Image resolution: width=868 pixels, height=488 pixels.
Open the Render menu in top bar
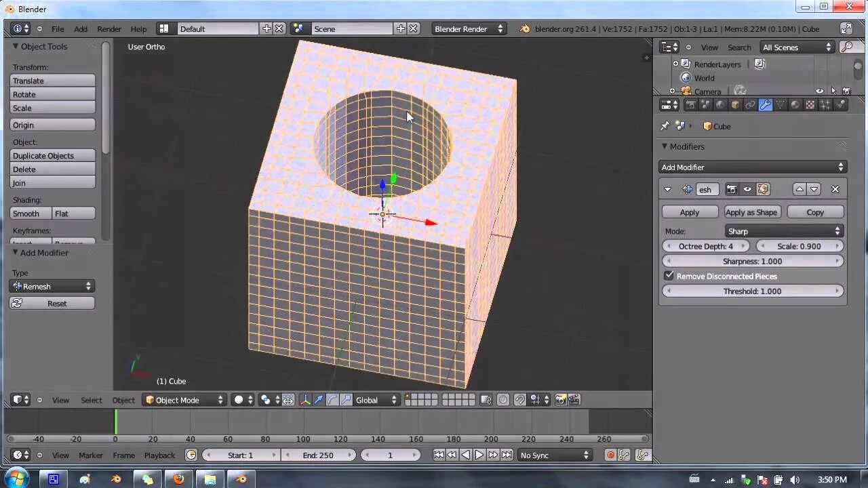pos(108,28)
